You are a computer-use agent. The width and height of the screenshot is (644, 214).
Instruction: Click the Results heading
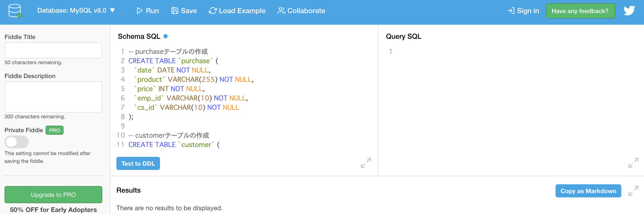point(128,190)
